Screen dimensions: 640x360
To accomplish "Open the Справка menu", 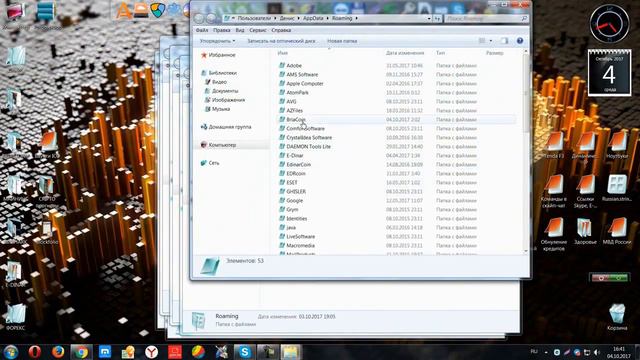I will [x=281, y=30].
